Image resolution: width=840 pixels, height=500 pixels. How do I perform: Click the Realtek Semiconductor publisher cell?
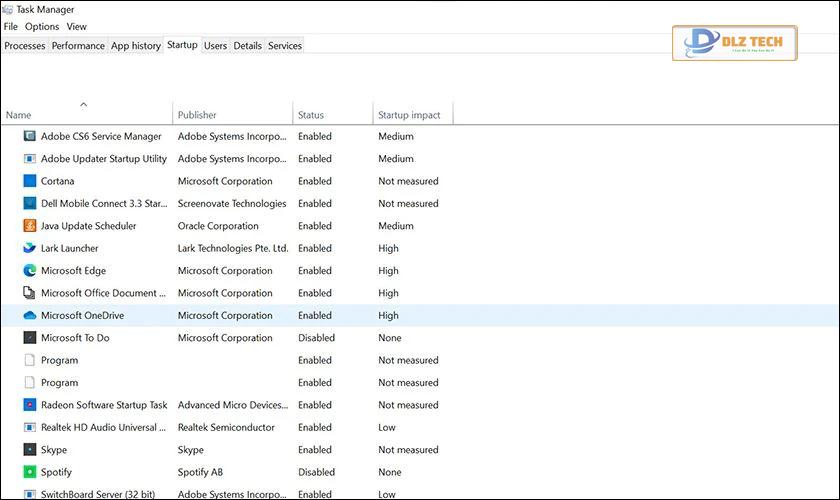coord(226,427)
